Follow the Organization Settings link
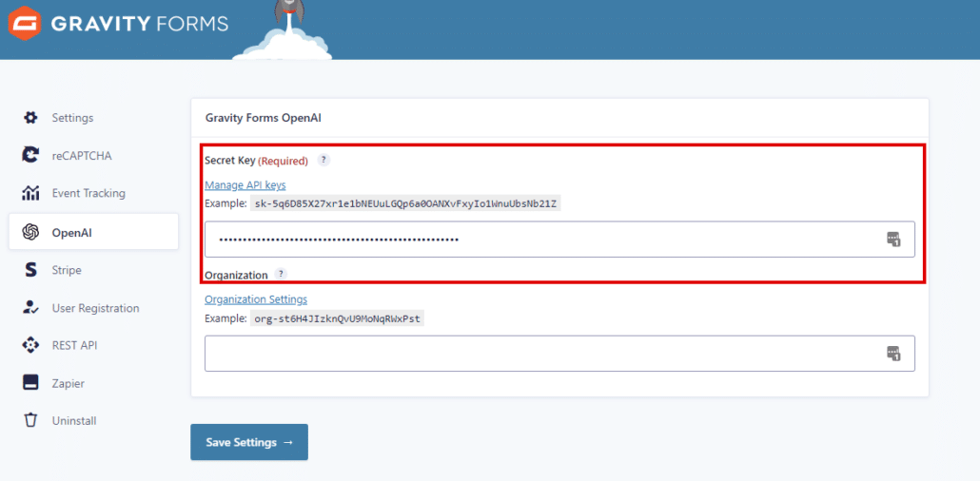 256,299
